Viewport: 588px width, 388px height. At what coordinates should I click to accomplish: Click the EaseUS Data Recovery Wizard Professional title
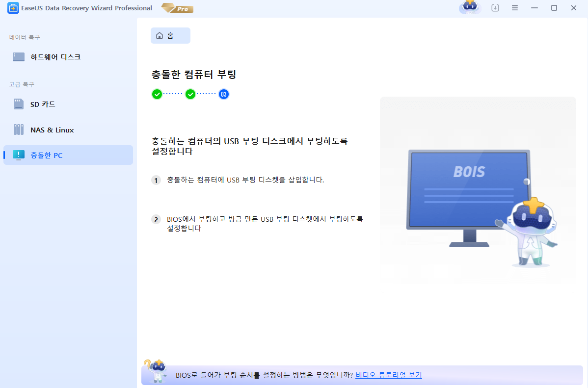coord(86,8)
